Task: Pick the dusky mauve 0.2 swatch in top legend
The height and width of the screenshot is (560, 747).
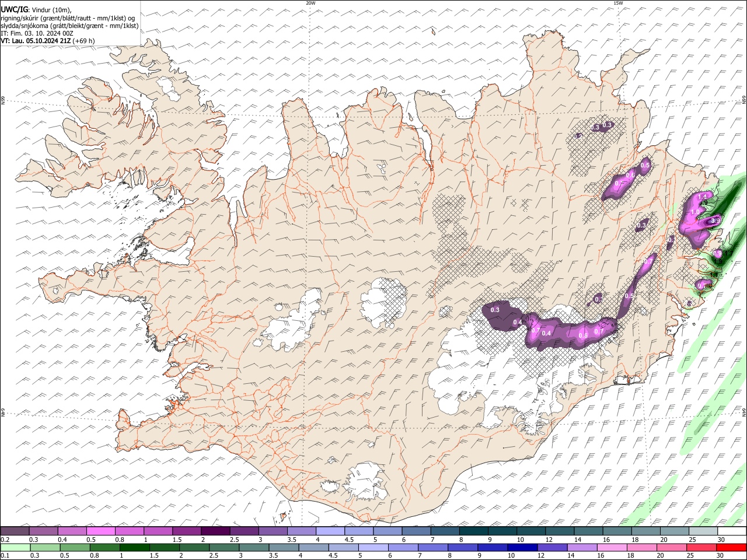Action: [15, 531]
